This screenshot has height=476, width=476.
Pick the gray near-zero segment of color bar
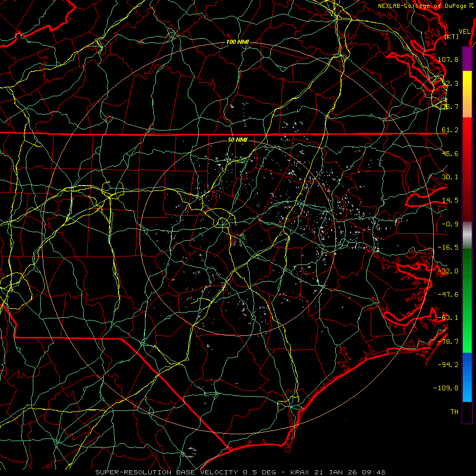click(x=467, y=235)
